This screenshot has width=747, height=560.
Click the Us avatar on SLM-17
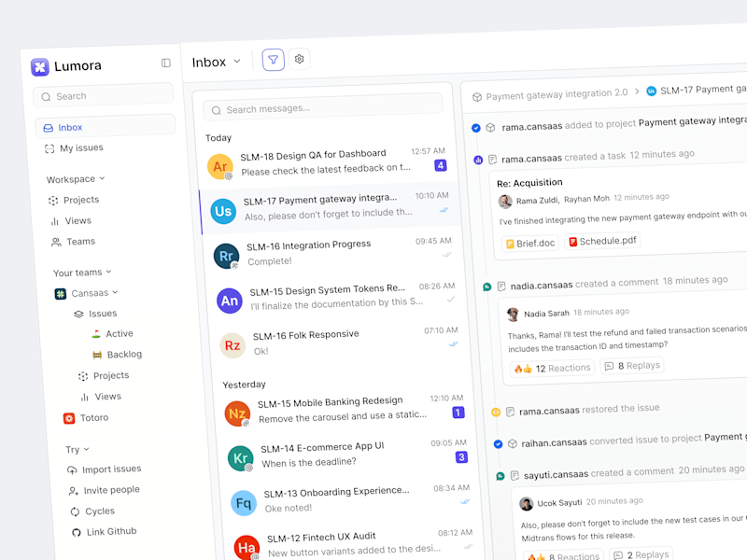coord(223,212)
